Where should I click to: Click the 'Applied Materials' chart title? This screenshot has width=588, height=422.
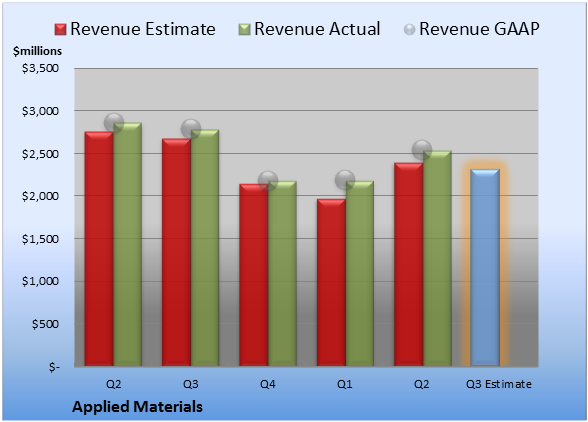[x=137, y=407]
